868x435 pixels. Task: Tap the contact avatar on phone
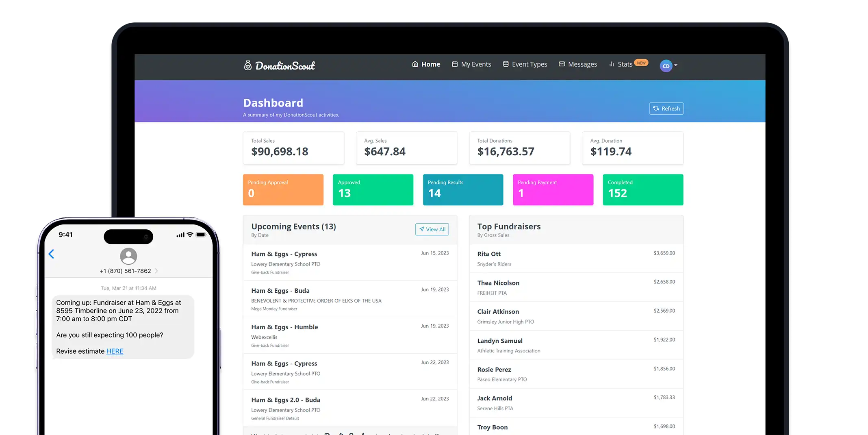(x=128, y=256)
